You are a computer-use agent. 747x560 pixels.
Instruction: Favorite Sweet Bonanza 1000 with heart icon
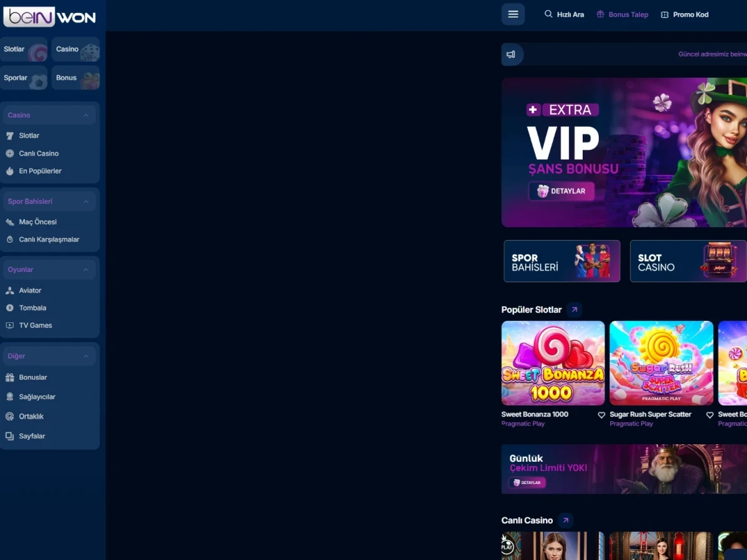pos(601,415)
